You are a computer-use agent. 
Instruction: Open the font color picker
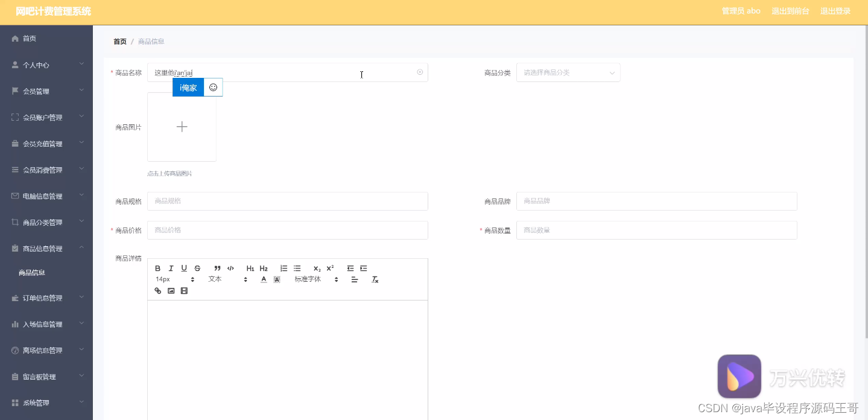(264, 279)
